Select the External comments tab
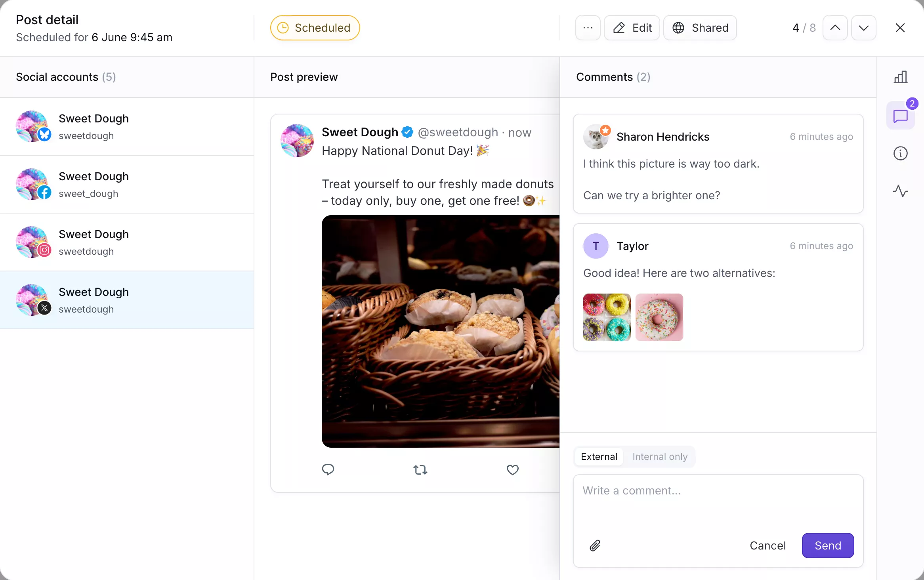Viewport: 924px width, 580px height. tap(599, 456)
